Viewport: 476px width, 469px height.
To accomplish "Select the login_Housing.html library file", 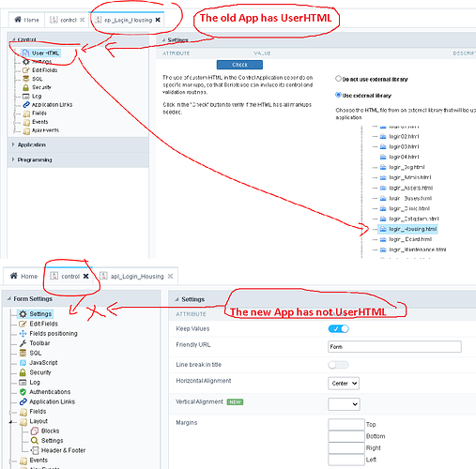I will coord(407,229).
